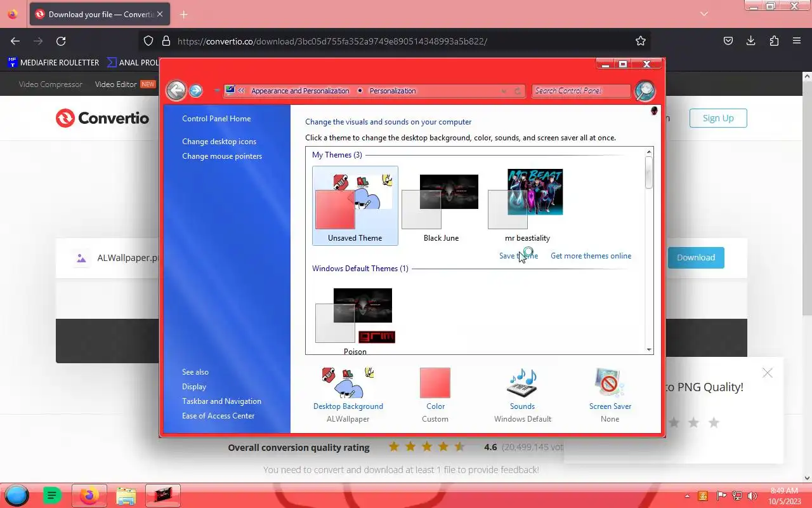Apply the mr beastiality theme
This screenshot has height=508, width=812.
point(527,205)
